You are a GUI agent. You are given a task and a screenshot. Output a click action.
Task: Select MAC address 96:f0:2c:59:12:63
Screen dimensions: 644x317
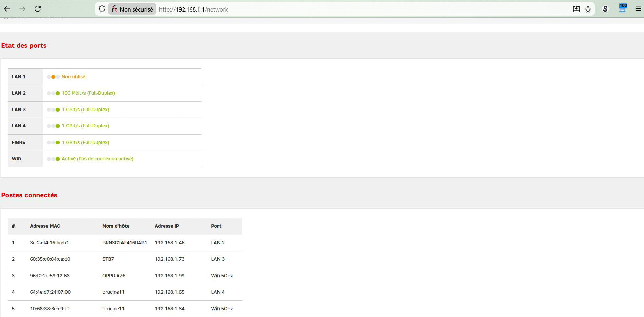[50, 276]
